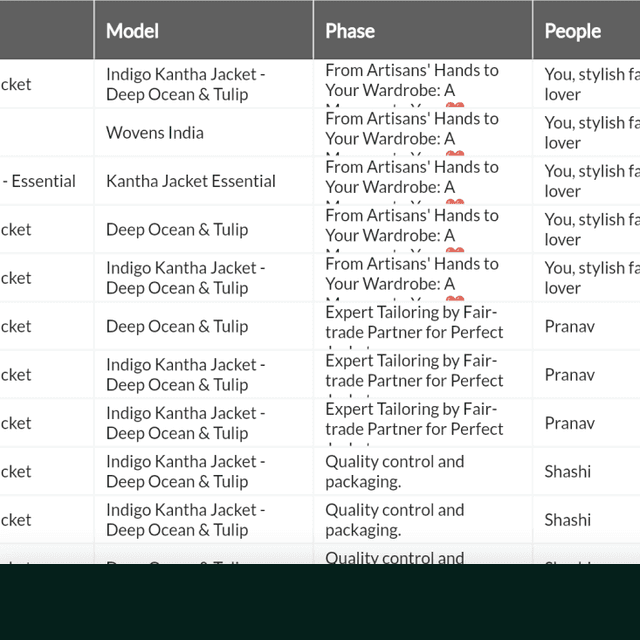Viewport: 640px width, 640px height.
Task: Click the Kantha Jacket Essential model cell
Action: pyautogui.click(x=191, y=181)
